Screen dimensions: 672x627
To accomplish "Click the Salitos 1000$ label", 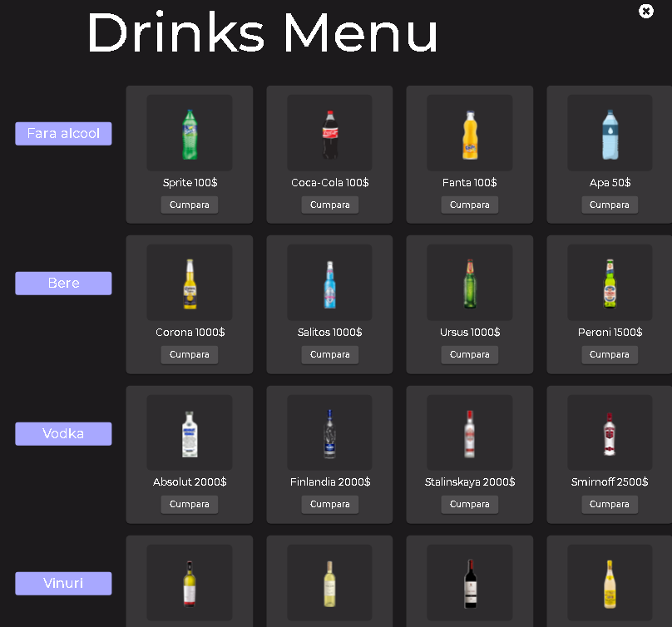I will click(329, 332).
